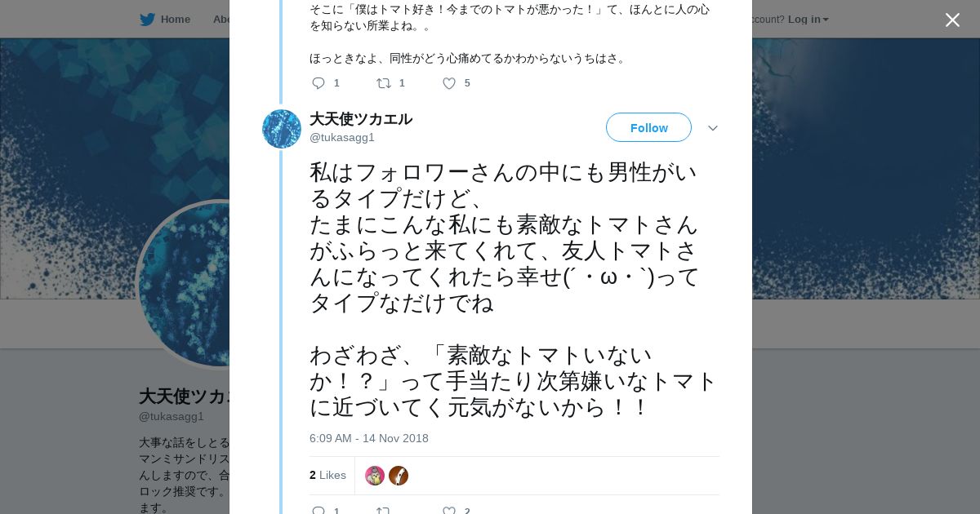Open 大天使ツカエル's avatar in the tweet

[x=282, y=129]
